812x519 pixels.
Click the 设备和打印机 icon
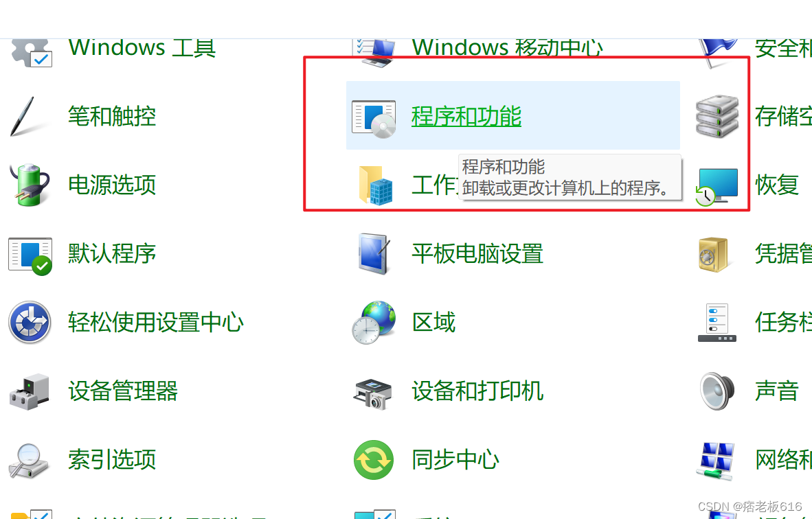pos(373,394)
